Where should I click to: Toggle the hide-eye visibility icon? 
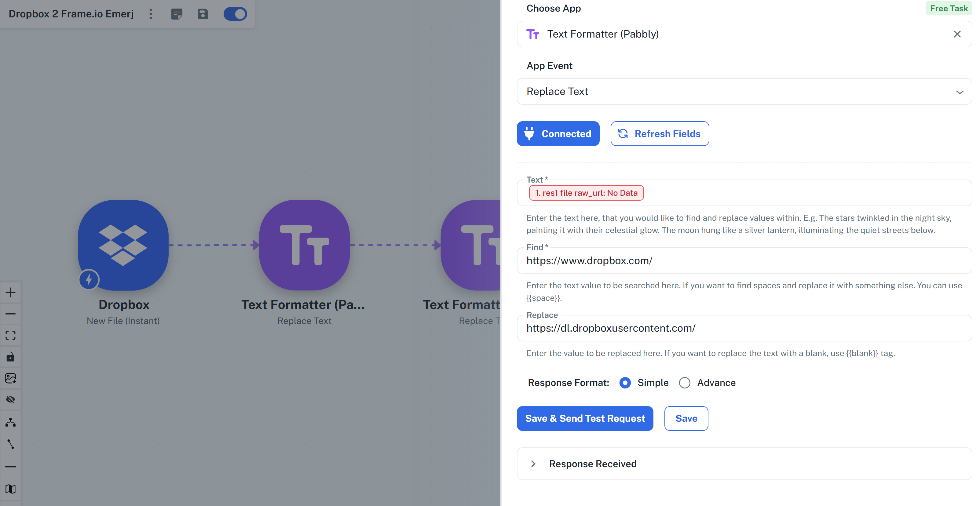(x=11, y=399)
